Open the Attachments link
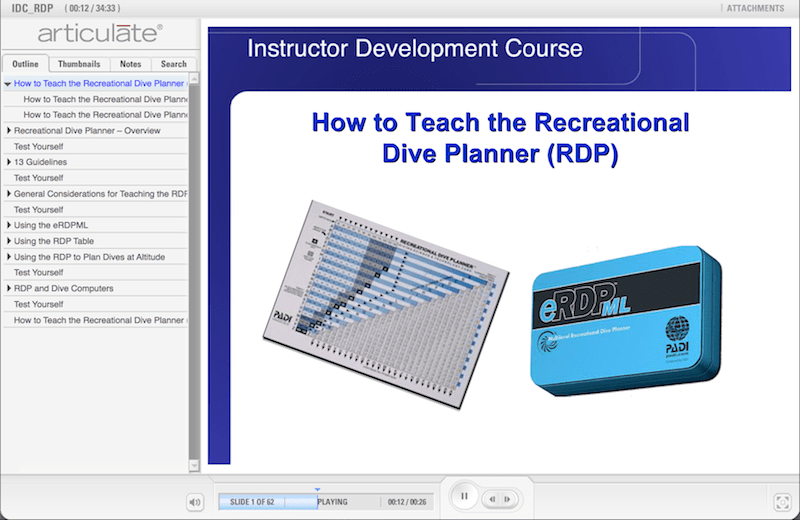 (755, 8)
